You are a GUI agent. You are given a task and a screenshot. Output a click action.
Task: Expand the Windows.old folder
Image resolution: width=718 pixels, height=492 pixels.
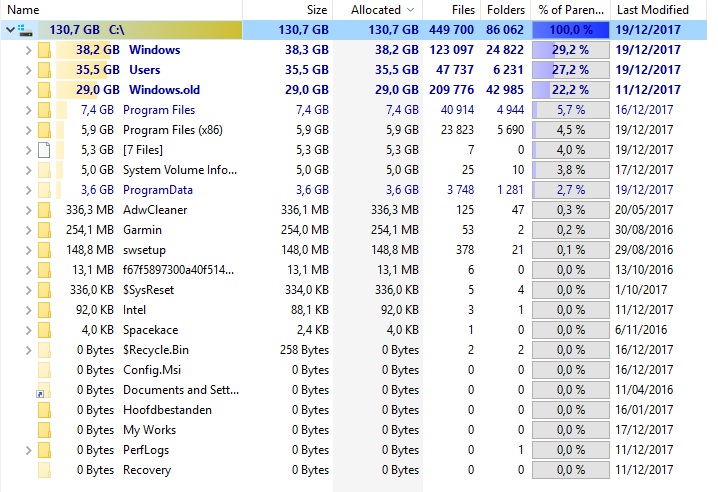point(28,90)
